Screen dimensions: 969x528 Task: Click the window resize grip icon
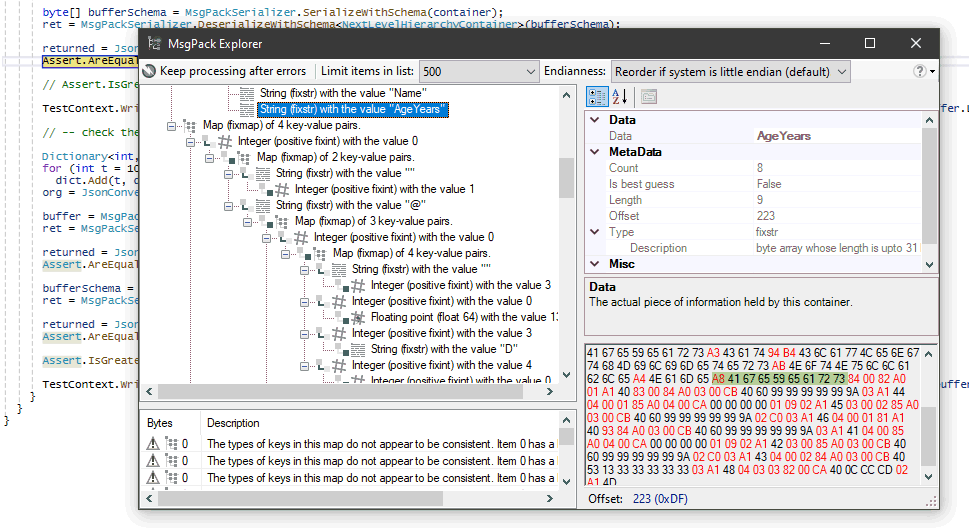pos(931,501)
